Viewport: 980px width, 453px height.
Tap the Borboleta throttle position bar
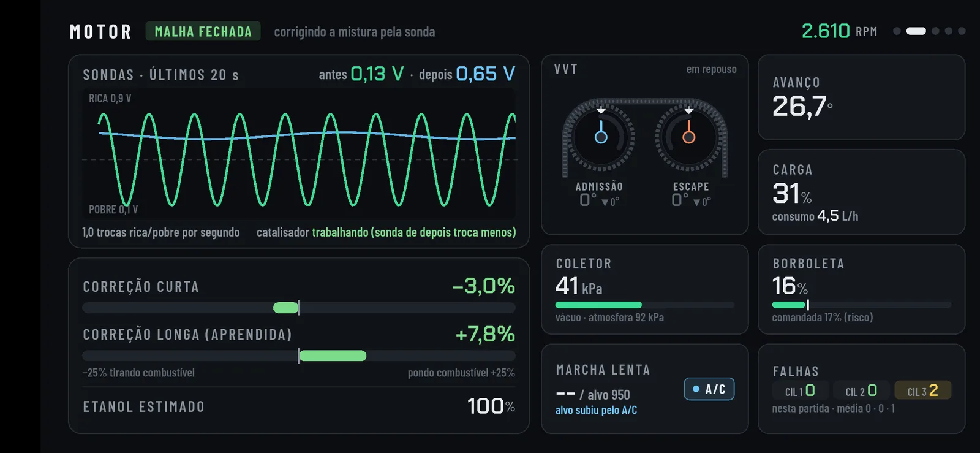click(x=862, y=305)
